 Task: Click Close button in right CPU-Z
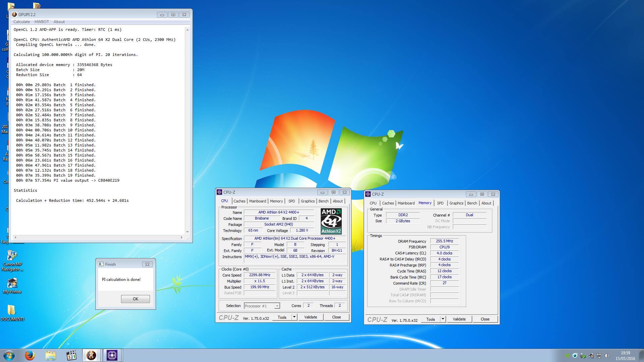(485, 319)
